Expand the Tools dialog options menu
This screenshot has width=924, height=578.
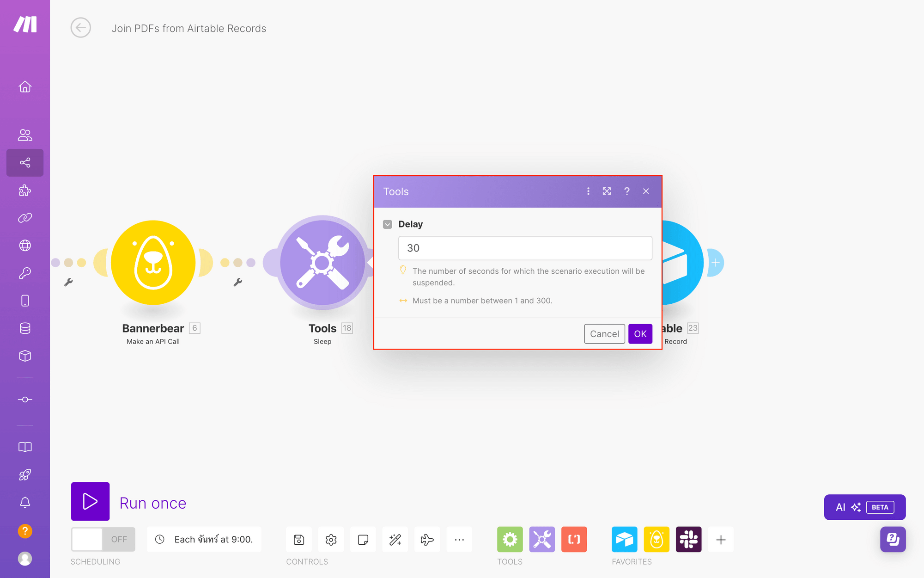(588, 191)
